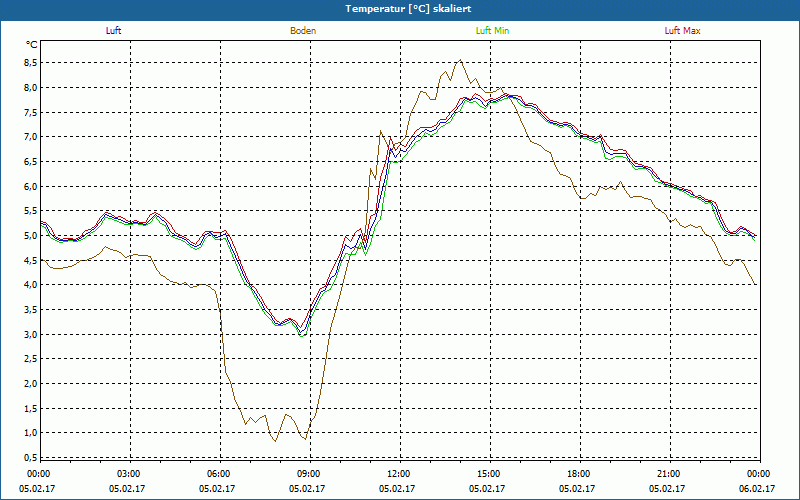Click the 7,0 y-axis value
Image resolution: width=800 pixels, height=500 pixels.
pos(30,137)
